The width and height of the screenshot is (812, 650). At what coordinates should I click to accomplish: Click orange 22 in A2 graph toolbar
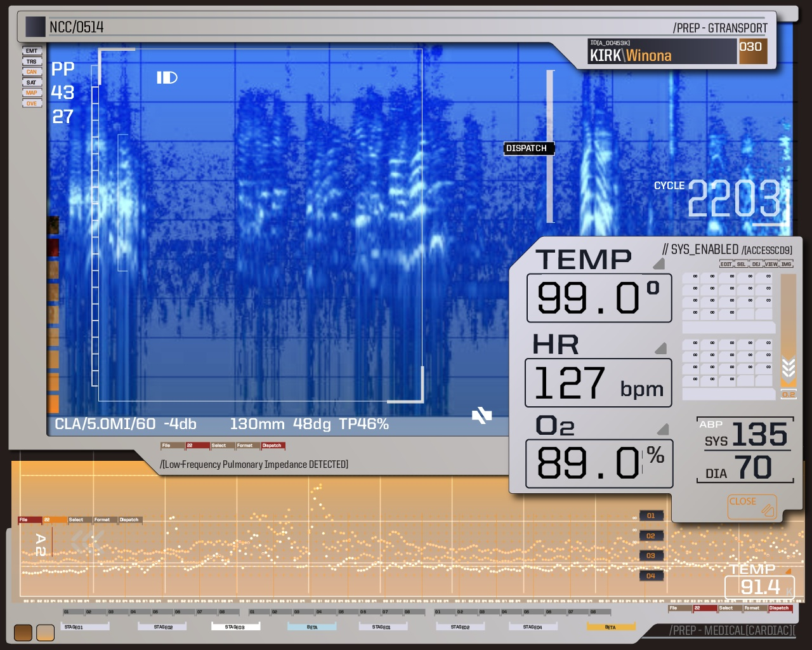tap(55, 520)
